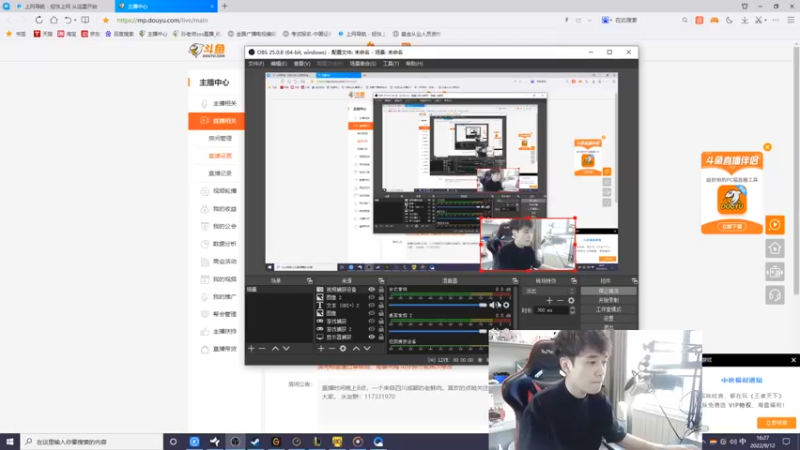Add a new source with the 来源 panel plus icon
The width and height of the screenshot is (800, 450).
coord(321,348)
